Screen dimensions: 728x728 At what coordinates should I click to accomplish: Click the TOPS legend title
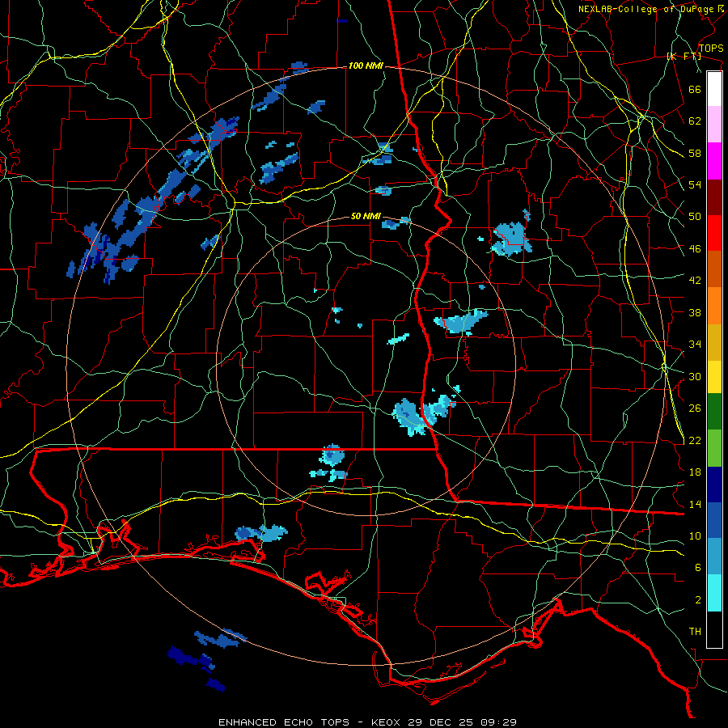[711, 49]
